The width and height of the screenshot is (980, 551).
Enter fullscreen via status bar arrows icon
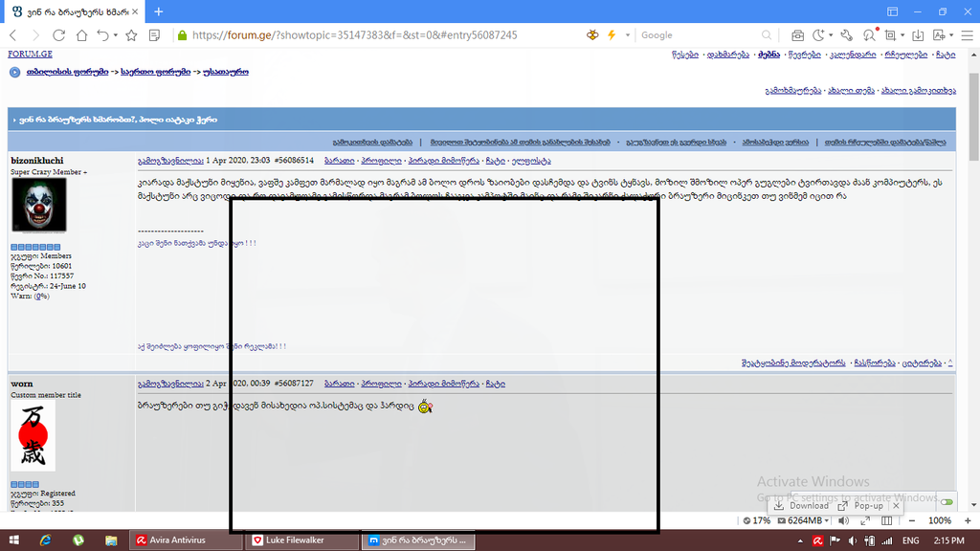pyautogui.click(x=865, y=520)
